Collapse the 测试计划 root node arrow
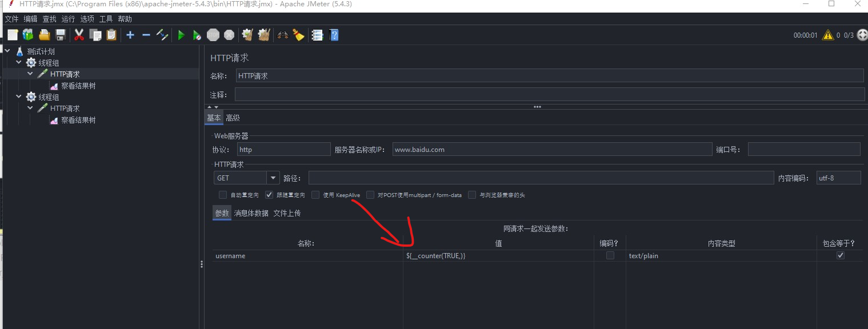The width and height of the screenshot is (868, 329). (x=7, y=51)
